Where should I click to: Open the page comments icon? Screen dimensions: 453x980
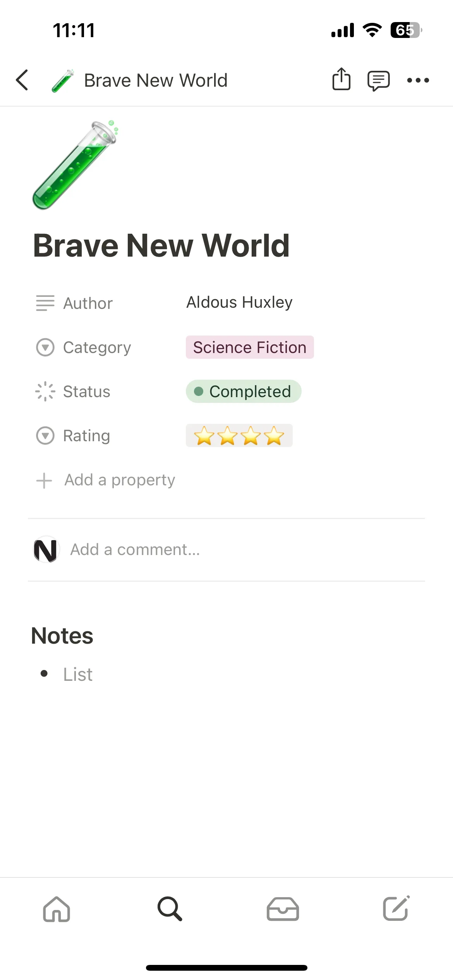[378, 81]
